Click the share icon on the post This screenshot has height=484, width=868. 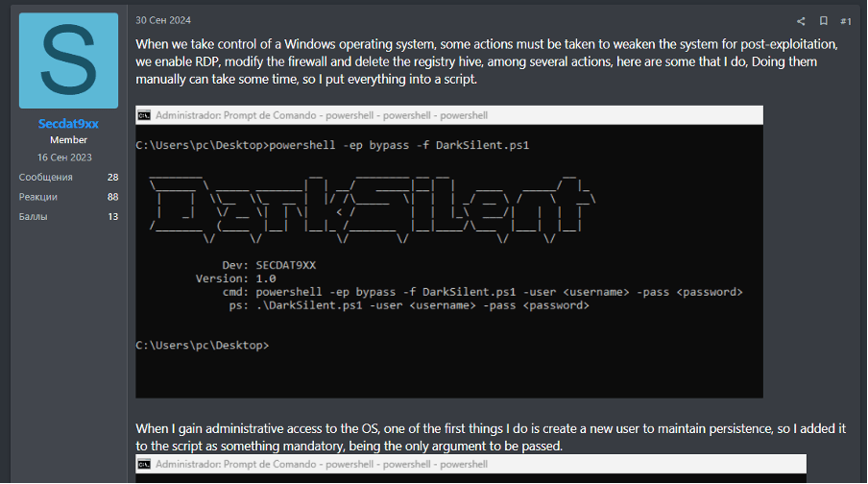click(x=802, y=20)
